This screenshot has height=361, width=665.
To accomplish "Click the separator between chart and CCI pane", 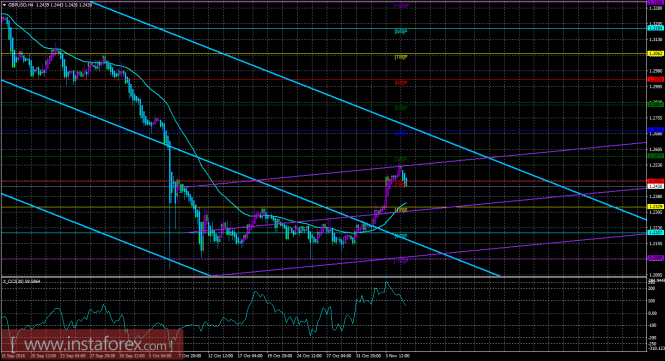I will coord(323,277).
